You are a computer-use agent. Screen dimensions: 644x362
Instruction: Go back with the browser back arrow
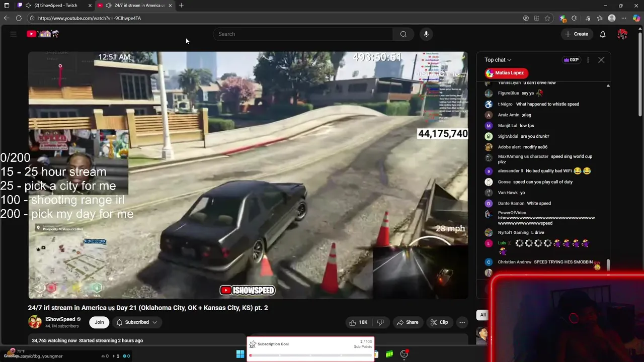point(7,18)
